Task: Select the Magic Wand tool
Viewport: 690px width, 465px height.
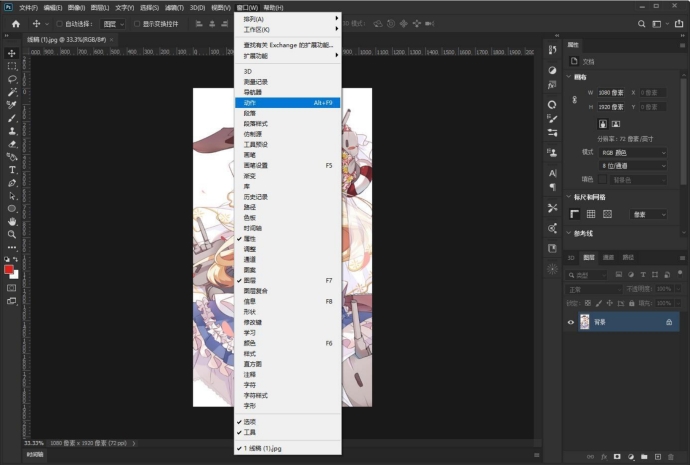Action: tap(12, 92)
